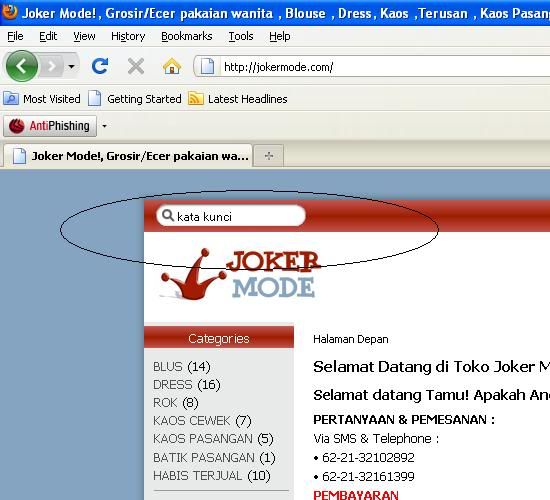Image resolution: width=550 pixels, height=500 pixels.
Task: Click the Forward navigation arrow
Action: click(x=52, y=66)
